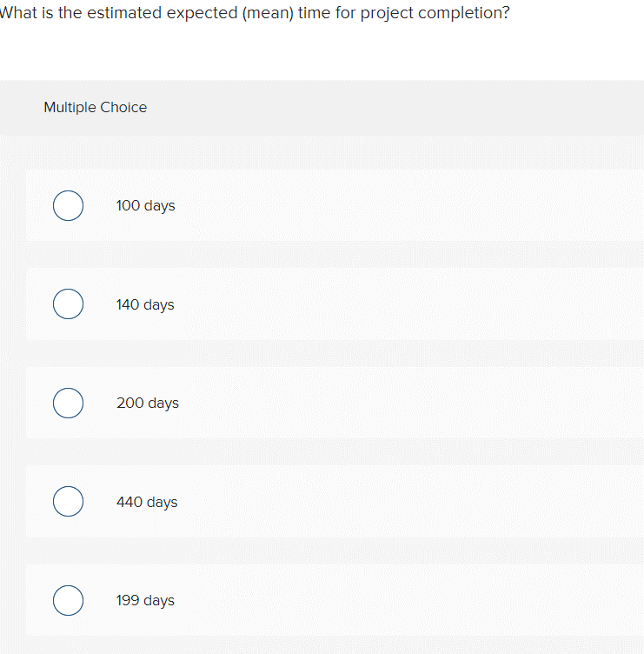This screenshot has width=644, height=654.
Task: Mark the 440 days radio option
Action: click(68, 502)
